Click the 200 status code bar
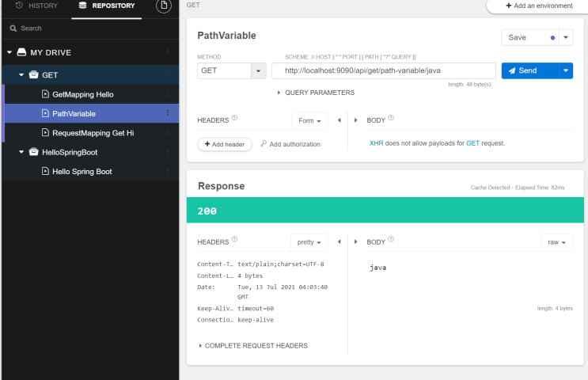Screen dimensions: 588x380 385,211
